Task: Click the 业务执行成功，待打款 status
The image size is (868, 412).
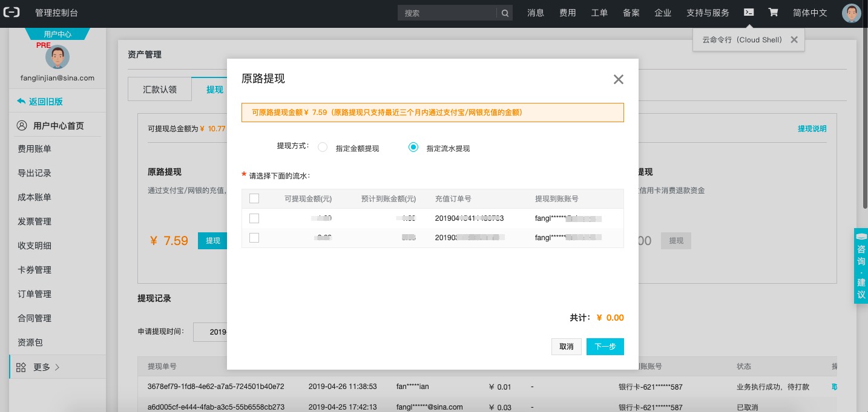Action: point(773,387)
